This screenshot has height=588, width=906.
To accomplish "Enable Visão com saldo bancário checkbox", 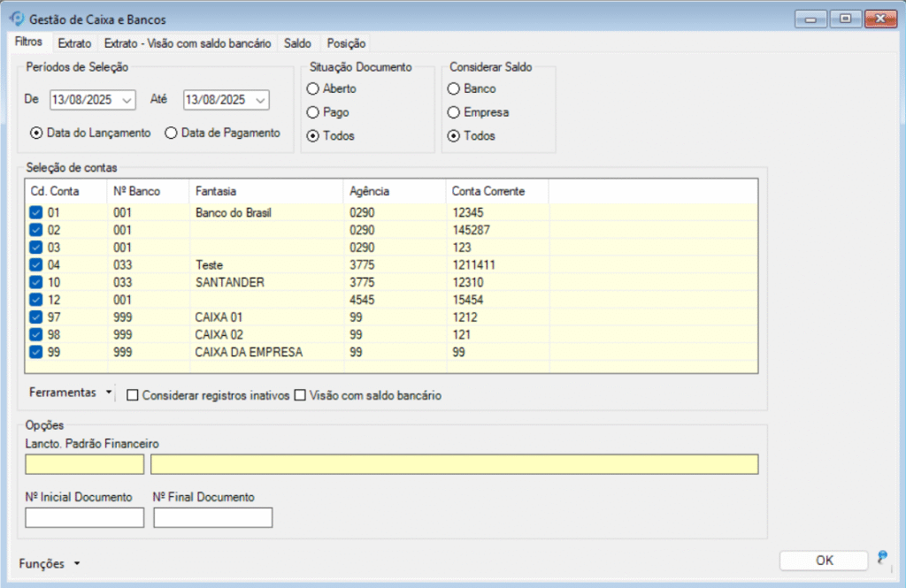I will pyautogui.click(x=300, y=395).
